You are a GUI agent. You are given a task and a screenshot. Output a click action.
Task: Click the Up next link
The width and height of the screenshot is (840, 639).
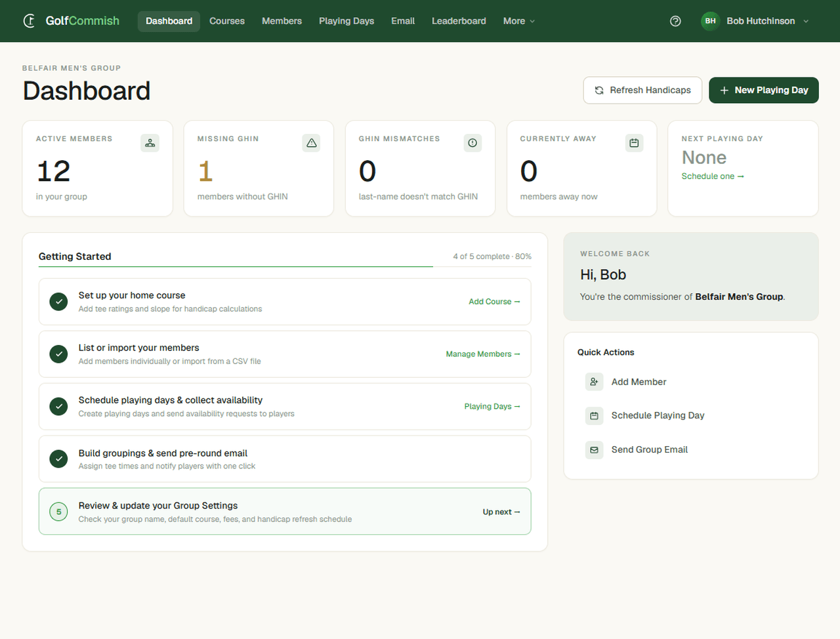pos(501,512)
